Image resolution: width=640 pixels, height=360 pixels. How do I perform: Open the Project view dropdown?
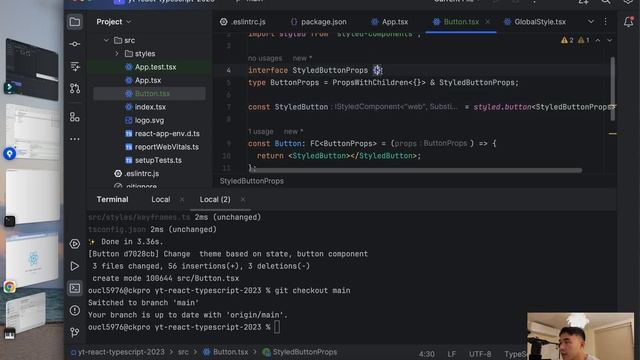pos(113,22)
